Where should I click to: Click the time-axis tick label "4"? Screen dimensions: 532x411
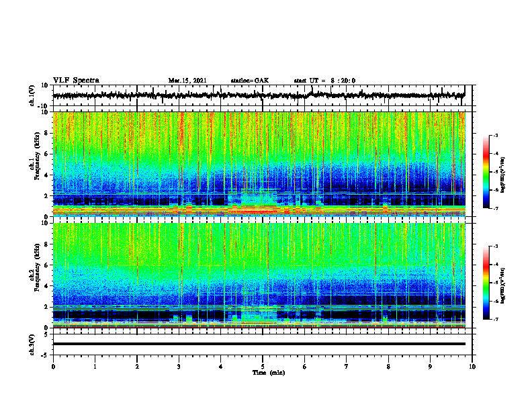pos(220,367)
